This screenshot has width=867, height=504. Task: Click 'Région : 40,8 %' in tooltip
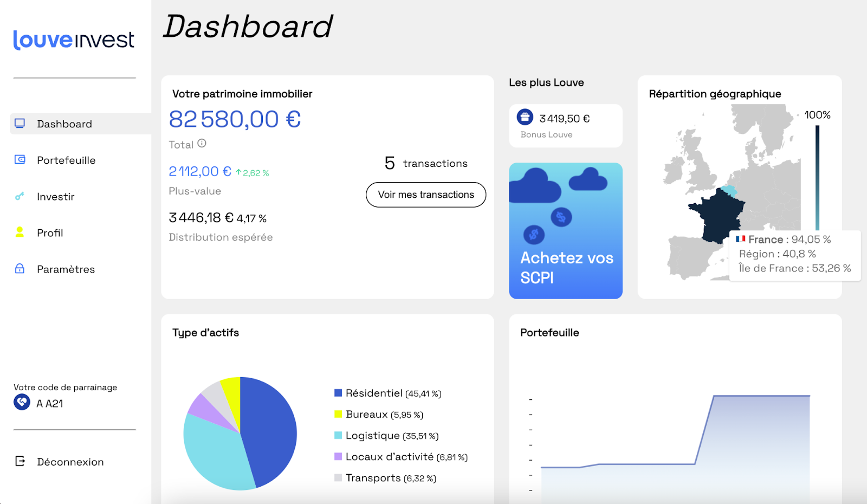(777, 254)
